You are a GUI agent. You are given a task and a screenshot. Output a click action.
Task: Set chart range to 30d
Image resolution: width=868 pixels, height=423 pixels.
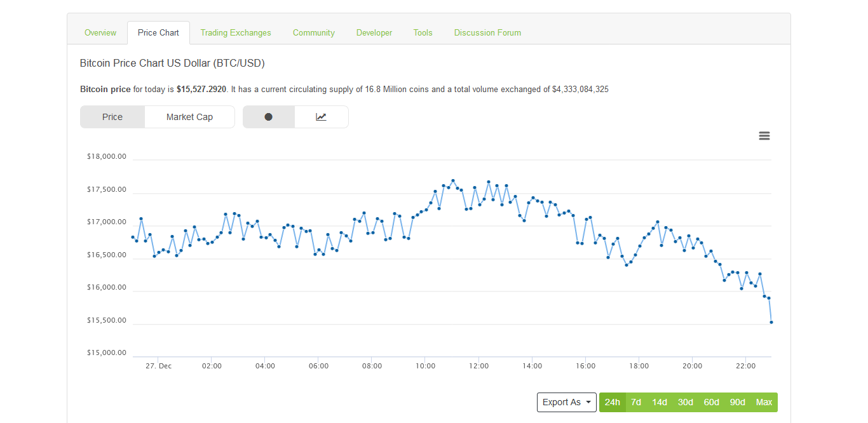tap(686, 402)
